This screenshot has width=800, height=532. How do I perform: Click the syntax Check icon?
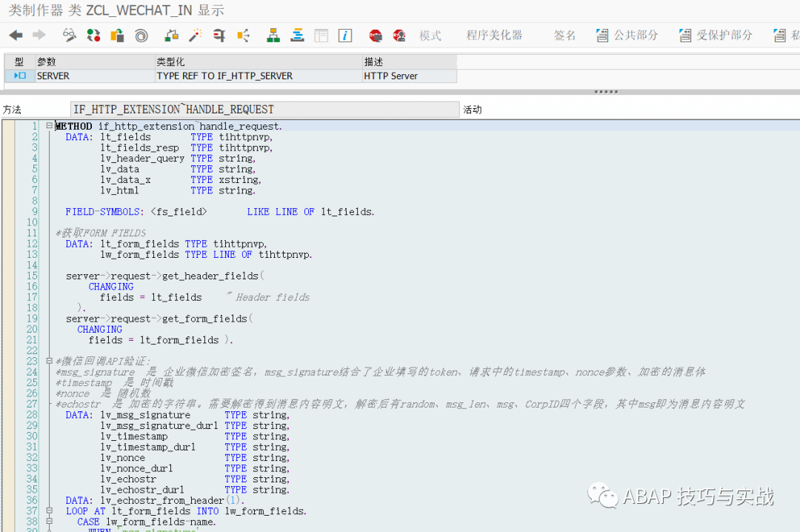click(171, 36)
